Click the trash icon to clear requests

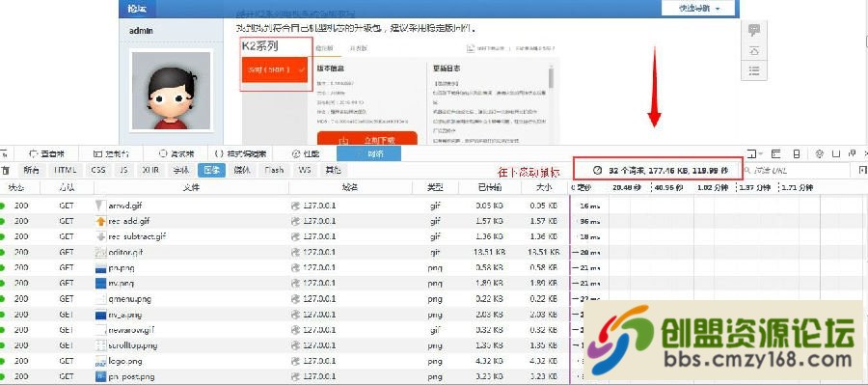[5, 170]
